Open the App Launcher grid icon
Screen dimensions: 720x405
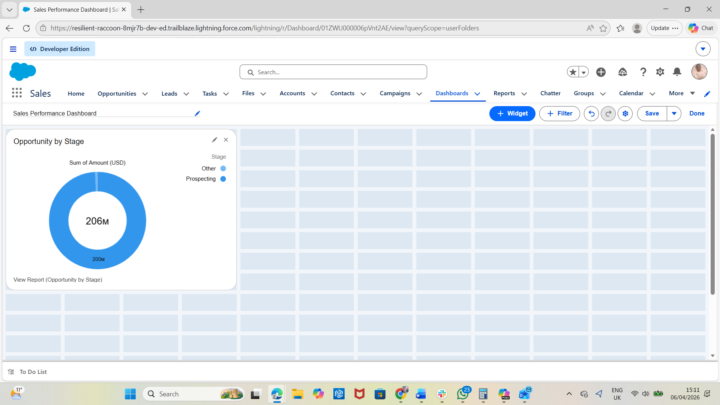pyautogui.click(x=17, y=93)
